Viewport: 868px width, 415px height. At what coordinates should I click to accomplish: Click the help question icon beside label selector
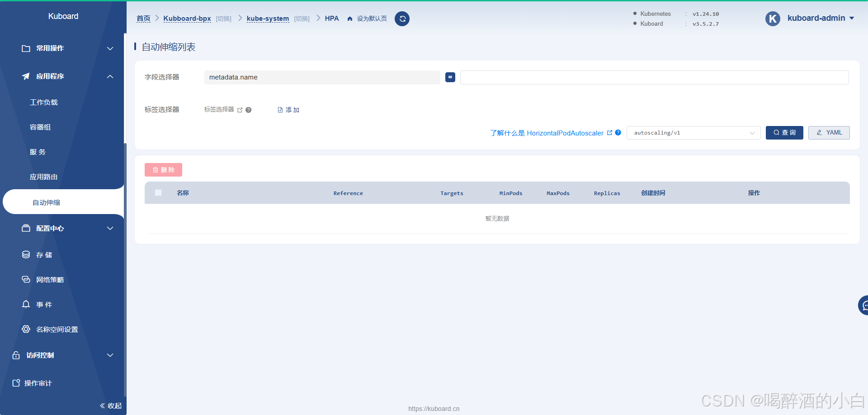(249, 110)
